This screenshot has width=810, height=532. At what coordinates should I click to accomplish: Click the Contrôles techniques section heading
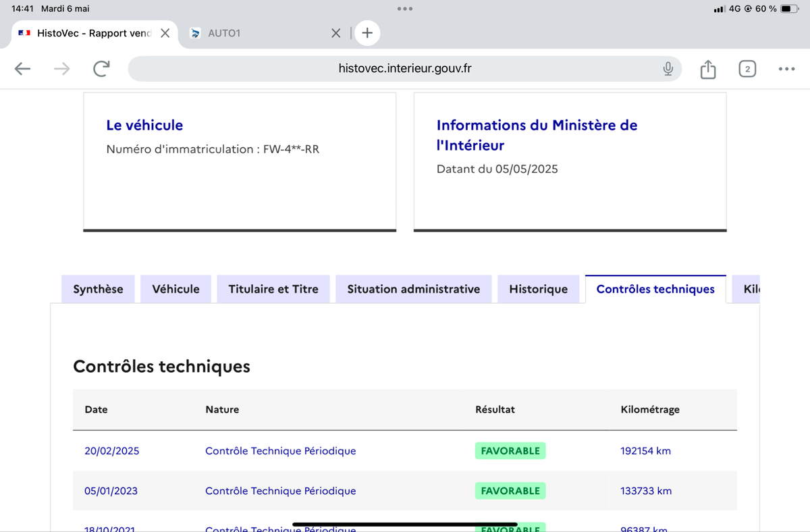161,366
